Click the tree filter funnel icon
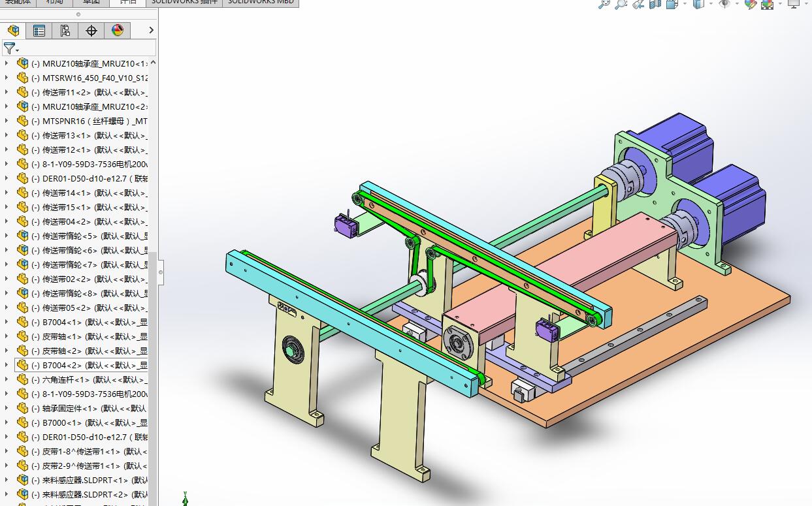 9,48
